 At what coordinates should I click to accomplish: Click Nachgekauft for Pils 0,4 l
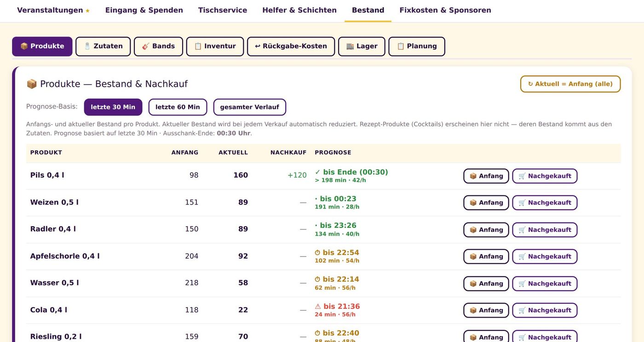[x=545, y=176]
